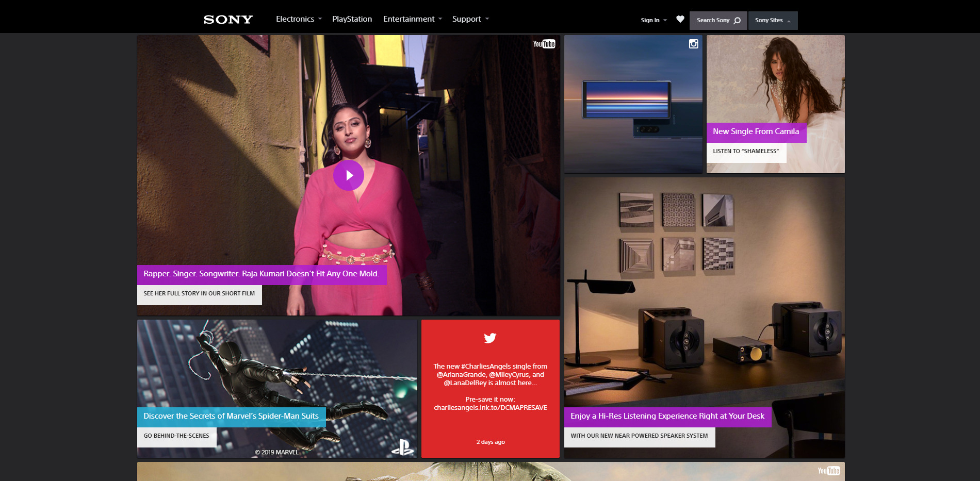This screenshot has width=980, height=481.
Task: Click YouTube logo on bottom banner tile
Action: pyautogui.click(x=829, y=471)
